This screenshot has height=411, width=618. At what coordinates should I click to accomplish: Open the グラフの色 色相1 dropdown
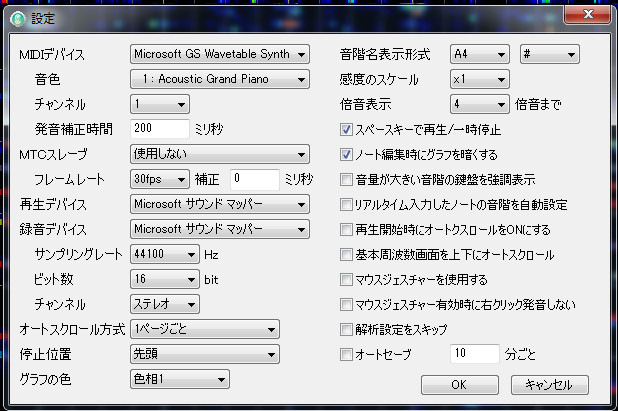click(180, 378)
